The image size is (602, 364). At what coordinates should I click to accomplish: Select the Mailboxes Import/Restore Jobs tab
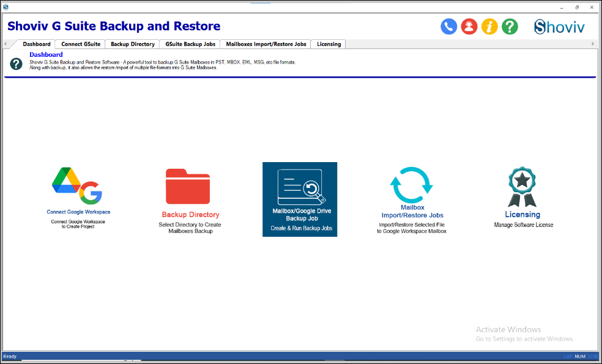[266, 44]
